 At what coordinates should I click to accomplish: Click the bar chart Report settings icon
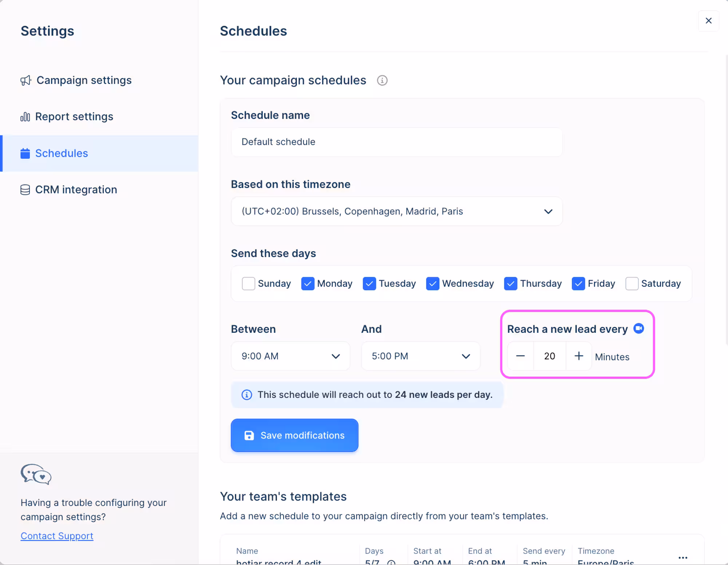pos(25,117)
